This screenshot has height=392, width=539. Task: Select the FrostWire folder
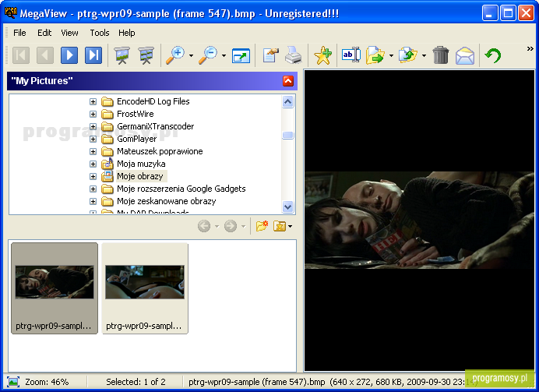(x=135, y=114)
